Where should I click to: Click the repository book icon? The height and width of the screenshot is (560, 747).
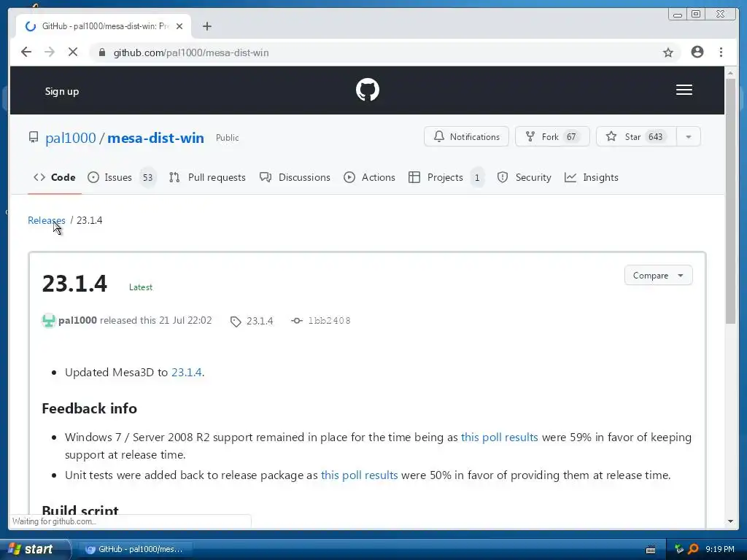coord(34,138)
